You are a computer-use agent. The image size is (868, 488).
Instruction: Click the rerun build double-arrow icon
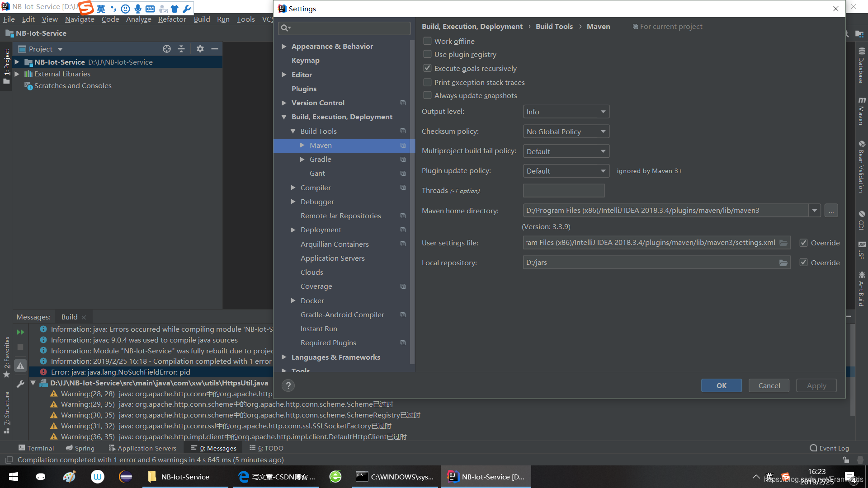pyautogui.click(x=20, y=332)
